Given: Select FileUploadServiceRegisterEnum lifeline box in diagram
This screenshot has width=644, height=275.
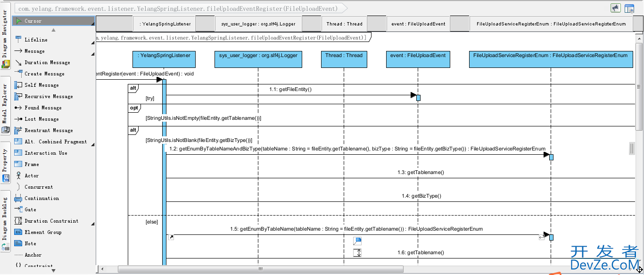Looking at the screenshot, I should [x=551, y=59].
